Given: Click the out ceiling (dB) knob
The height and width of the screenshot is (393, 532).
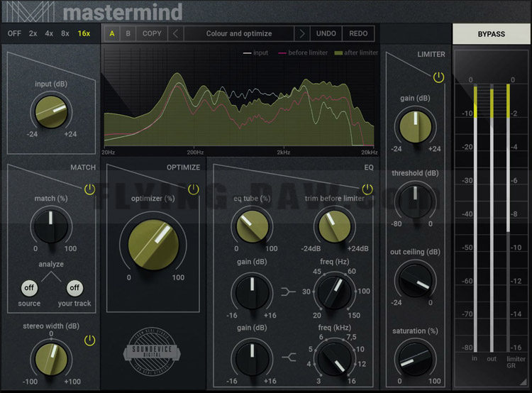Looking at the screenshot, I should point(415,280).
